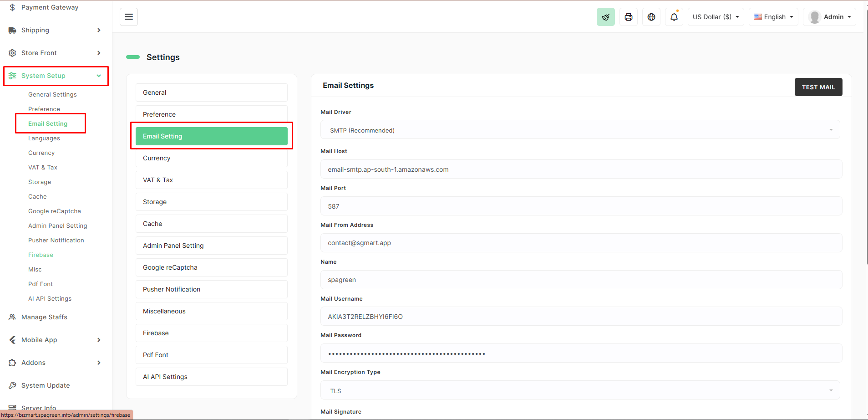Image resolution: width=868 pixels, height=420 pixels.
Task: Click the System Update wrench icon
Action: tap(12, 385)
